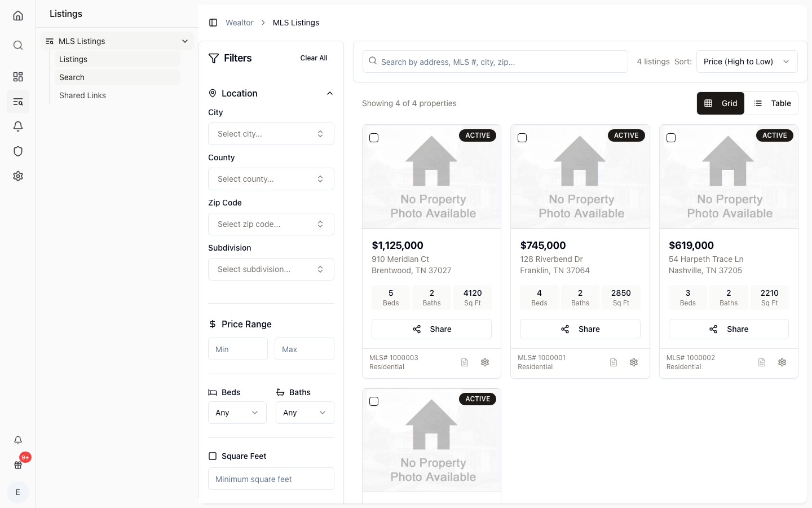Open the dashboard grid icon in rail

(x=18, y=77)
